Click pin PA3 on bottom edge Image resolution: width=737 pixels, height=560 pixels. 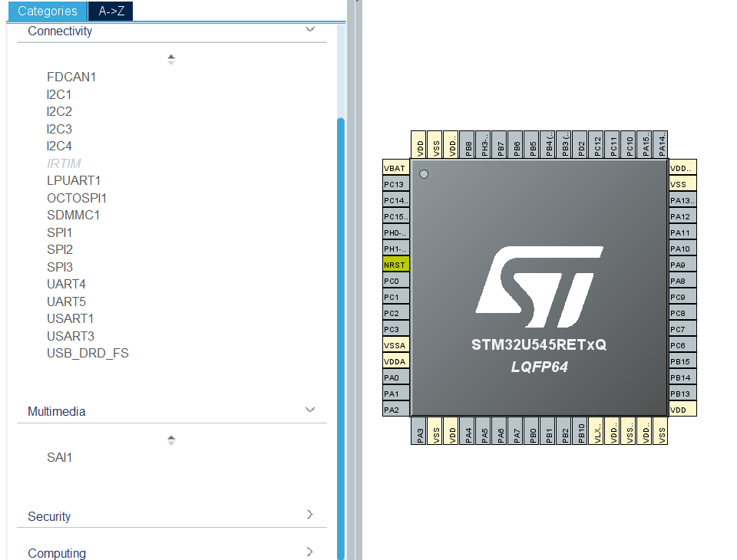click(418, 431)
